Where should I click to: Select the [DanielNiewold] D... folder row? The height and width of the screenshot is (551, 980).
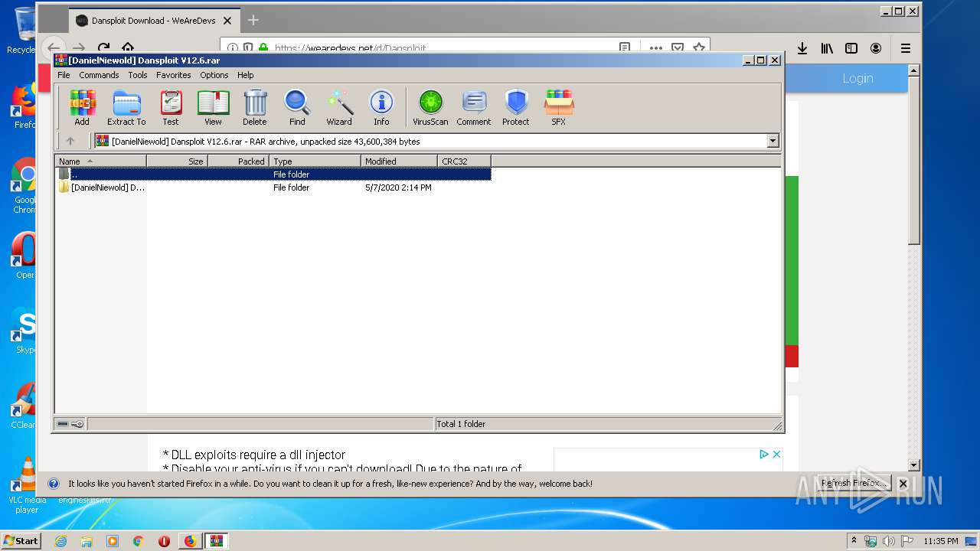273,187
